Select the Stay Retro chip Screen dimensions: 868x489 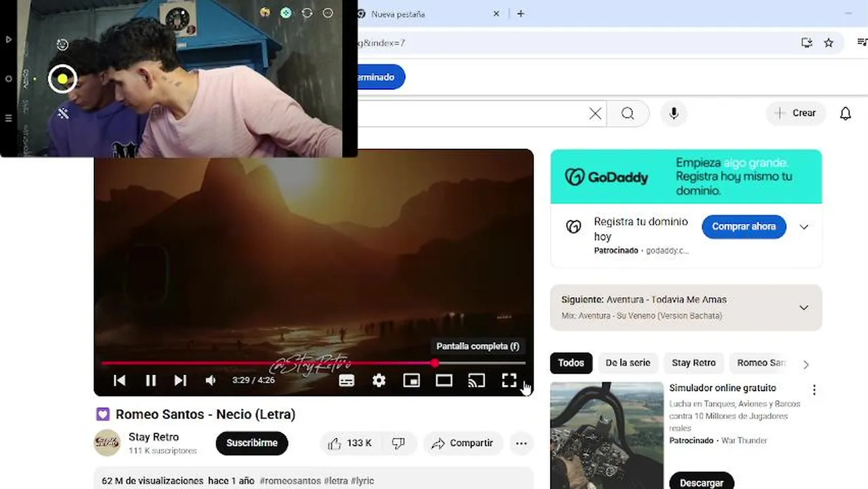tap(693, 363)
